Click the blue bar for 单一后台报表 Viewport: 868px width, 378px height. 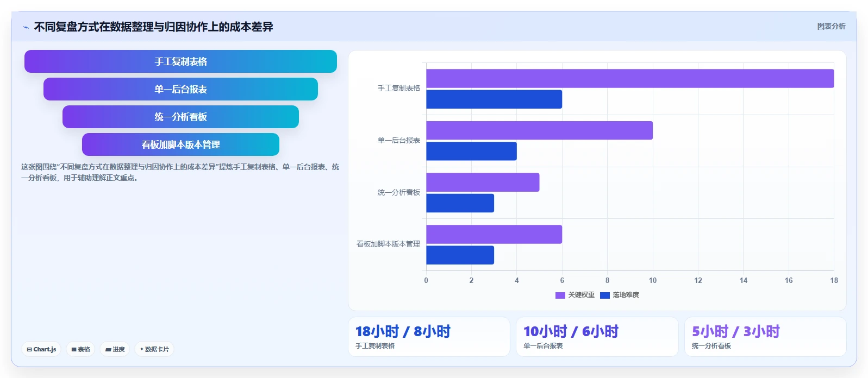click(x=471, y=151)
